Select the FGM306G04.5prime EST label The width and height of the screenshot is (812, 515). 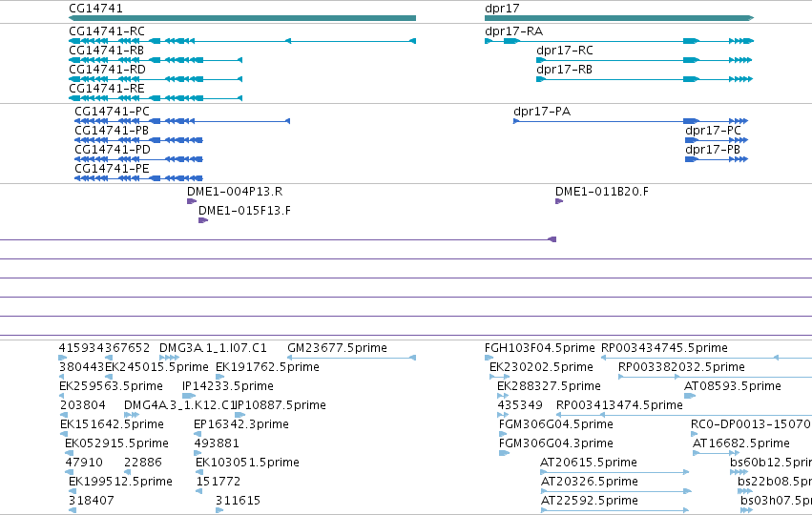pos(555,424)
